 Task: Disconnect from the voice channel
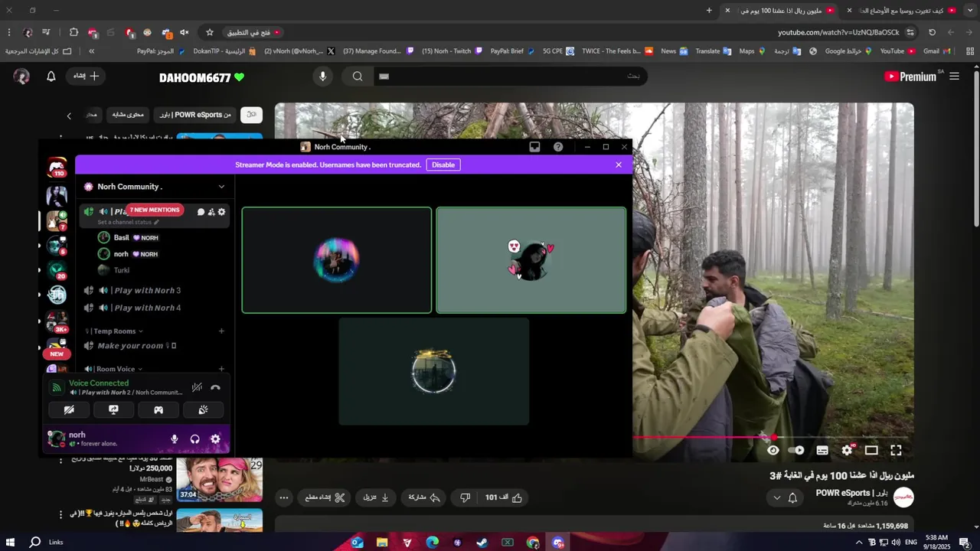click(x=215, y=387)
